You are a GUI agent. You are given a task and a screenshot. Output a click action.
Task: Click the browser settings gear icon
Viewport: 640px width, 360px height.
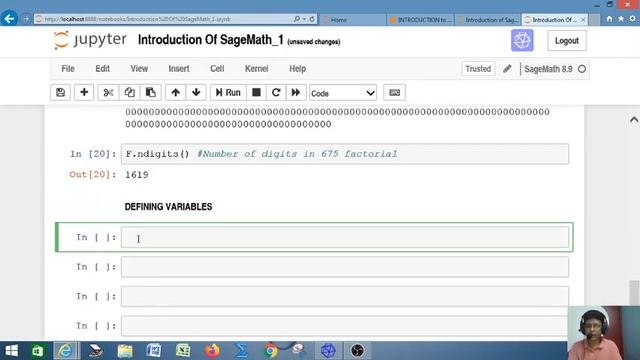632,19
